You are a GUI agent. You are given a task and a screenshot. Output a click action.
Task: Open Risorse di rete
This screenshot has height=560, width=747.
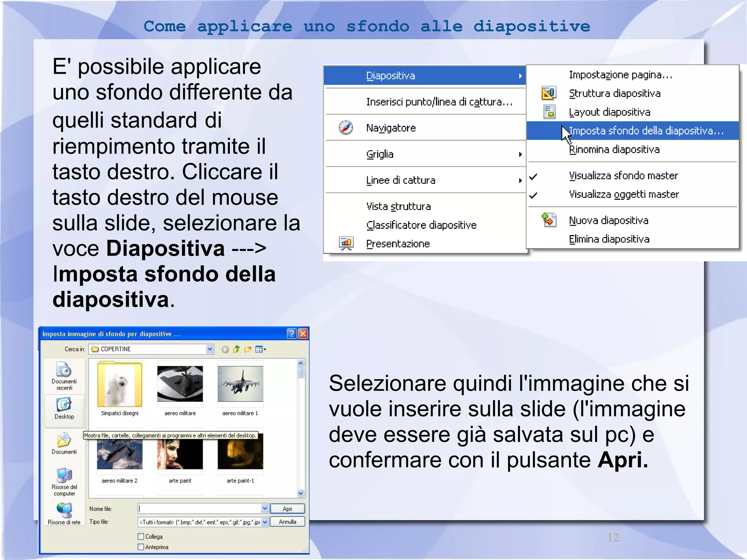(x=64, y=514)
